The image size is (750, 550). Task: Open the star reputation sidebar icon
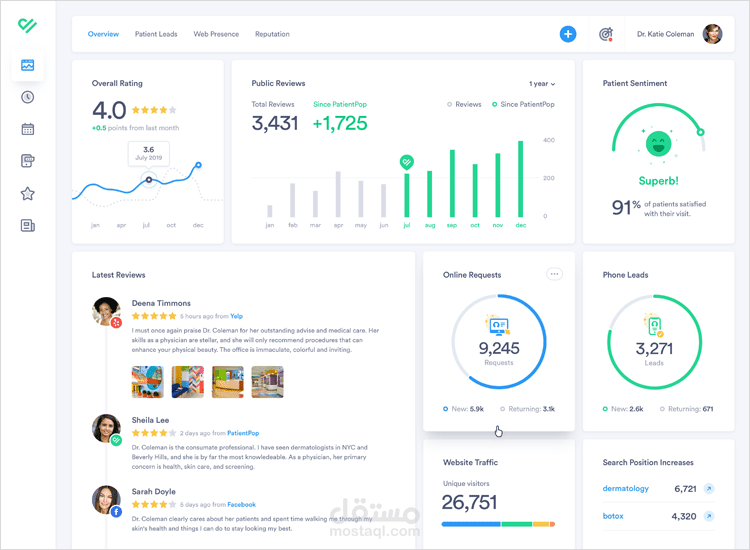pos(28,194)
